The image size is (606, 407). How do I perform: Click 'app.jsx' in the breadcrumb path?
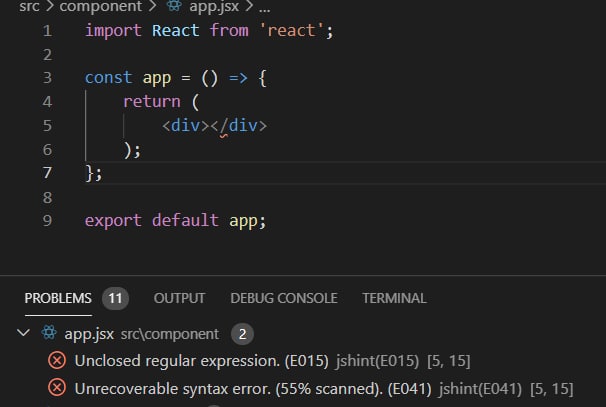coord(214,6)
